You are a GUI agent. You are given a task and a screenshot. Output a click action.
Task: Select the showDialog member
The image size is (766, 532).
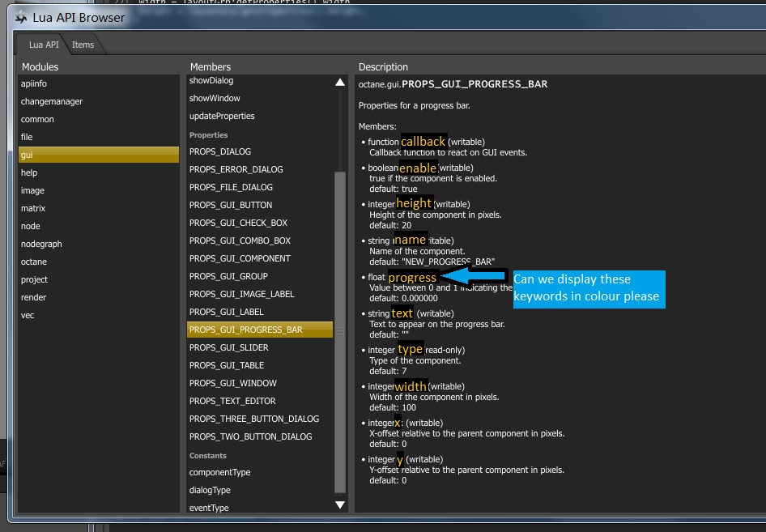(x=260, y=81)
